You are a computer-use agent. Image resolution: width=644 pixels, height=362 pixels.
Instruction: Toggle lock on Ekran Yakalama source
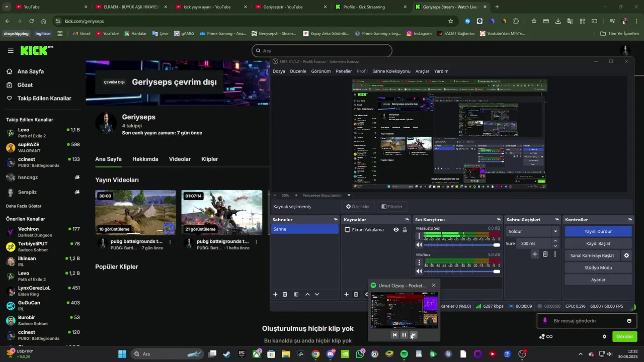(x=405, y=230)
